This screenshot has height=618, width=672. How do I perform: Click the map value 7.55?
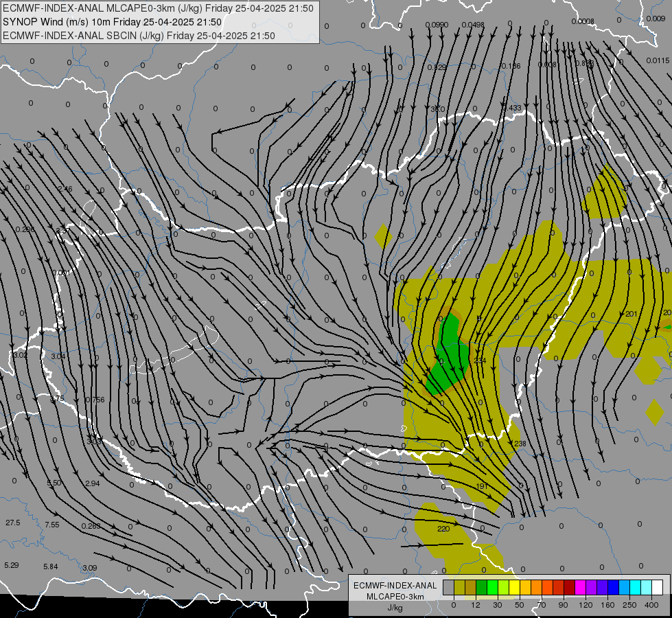[x=52, y=525]
